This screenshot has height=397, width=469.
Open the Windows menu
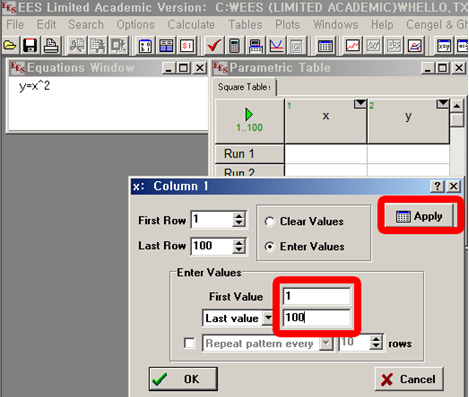[x=336, y=25]
